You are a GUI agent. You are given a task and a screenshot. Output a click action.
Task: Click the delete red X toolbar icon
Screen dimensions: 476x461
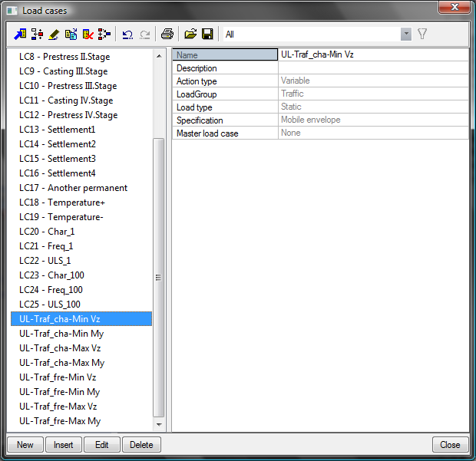tap(88, 35)
